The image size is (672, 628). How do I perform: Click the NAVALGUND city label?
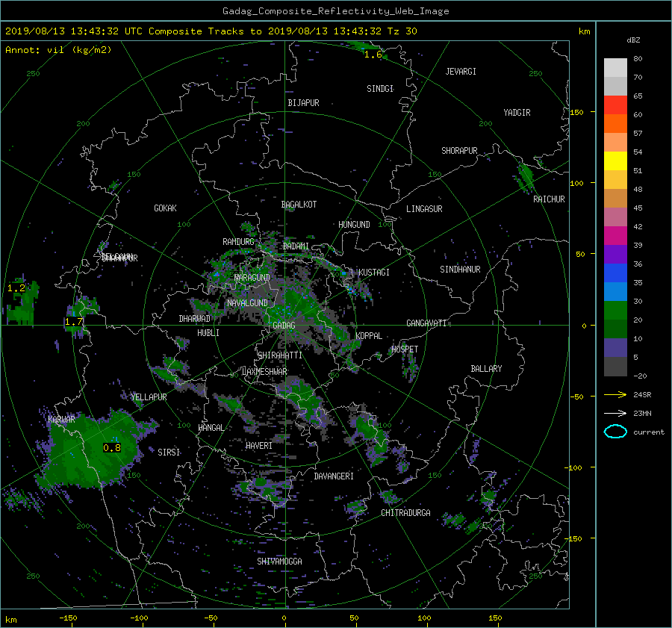(x=247, y=303)
